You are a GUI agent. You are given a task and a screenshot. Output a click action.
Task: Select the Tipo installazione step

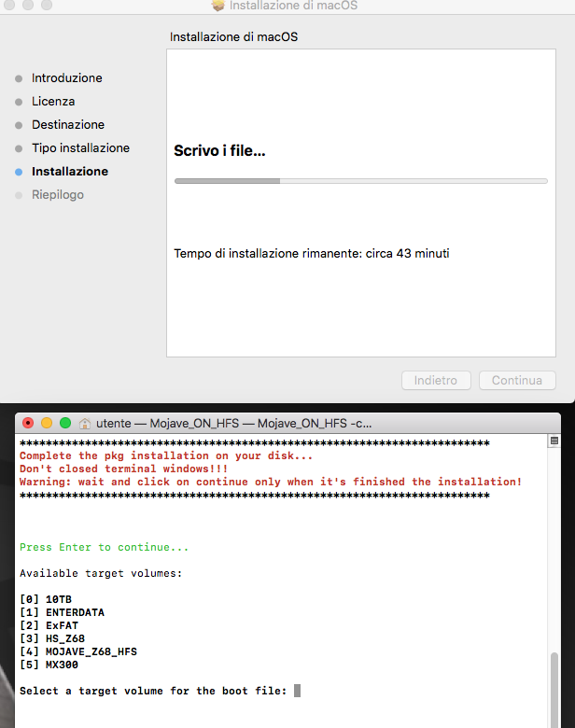pos(81,148)
